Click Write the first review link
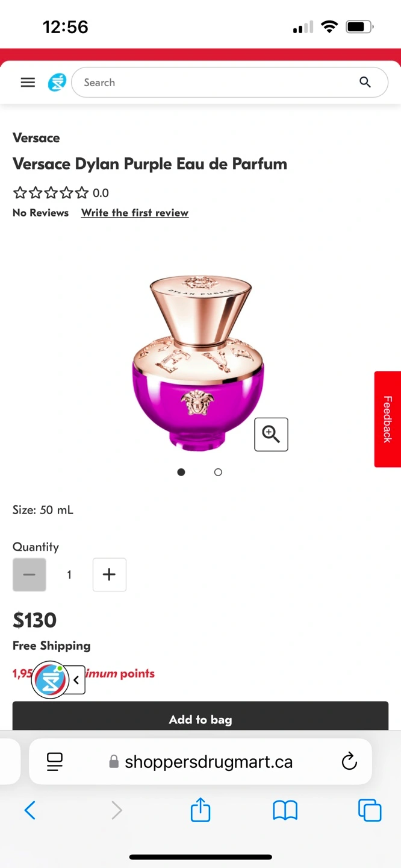401x868 pixels. (x=135, y=213)
